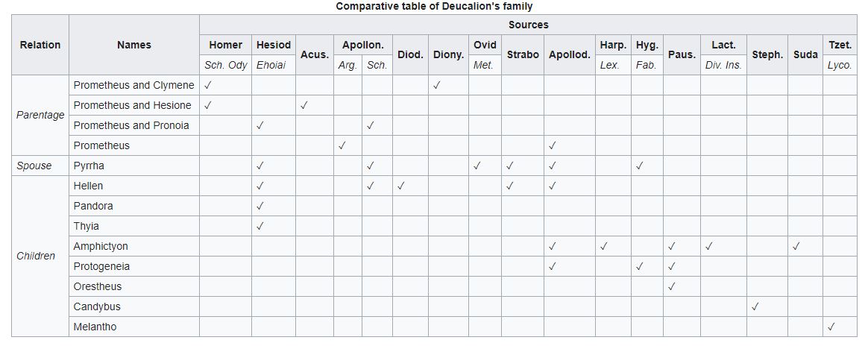
Task: Click the checkmark in the Candybus row
Action: tap(755, 306)
